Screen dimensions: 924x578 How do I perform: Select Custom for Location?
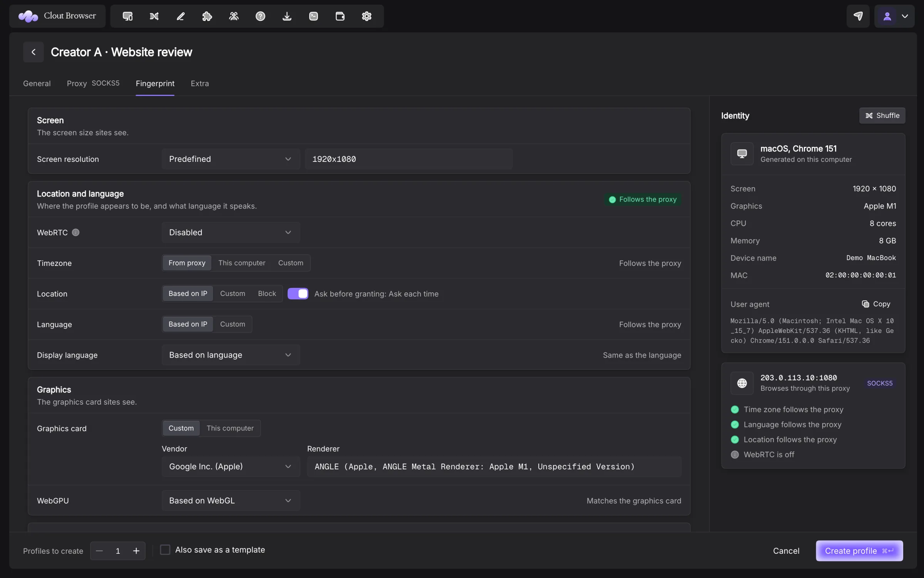(x=233, y=294)
